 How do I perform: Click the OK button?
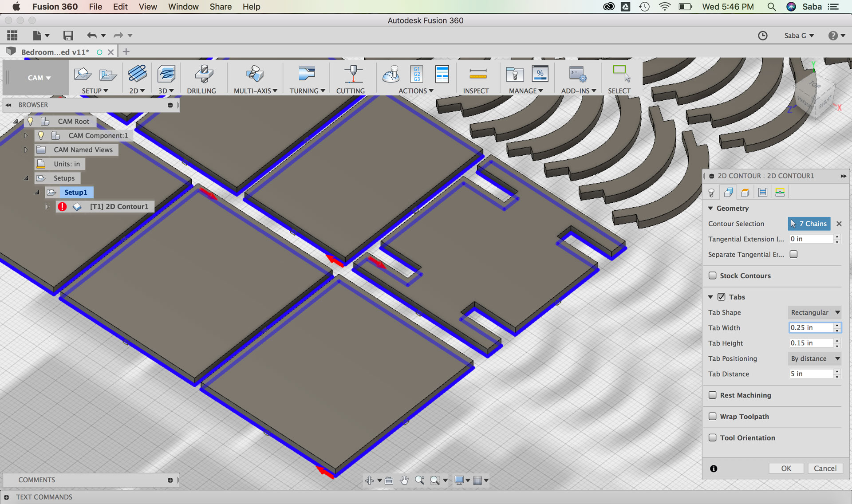(x=786, y=469)
